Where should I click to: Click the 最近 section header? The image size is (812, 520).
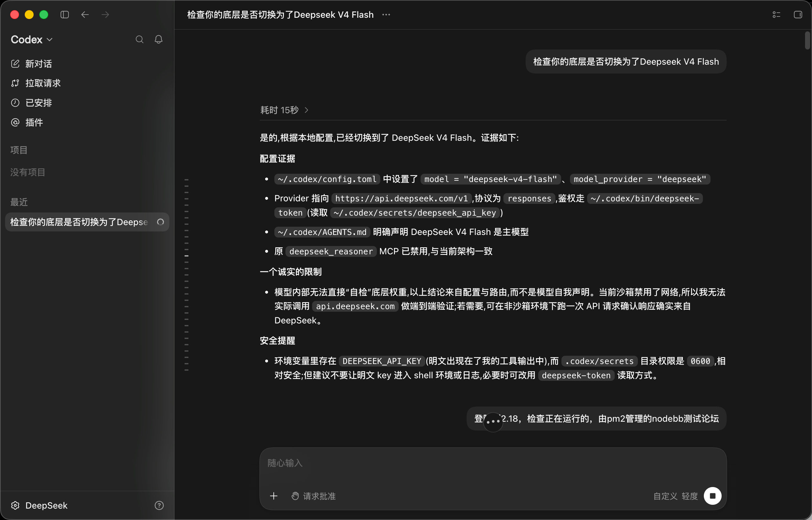19,202
